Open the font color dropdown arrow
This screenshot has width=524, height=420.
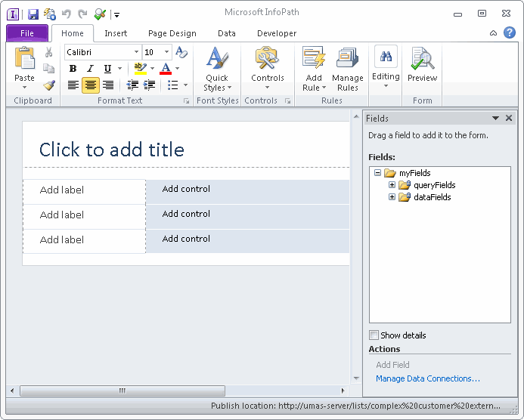(178, 69)
